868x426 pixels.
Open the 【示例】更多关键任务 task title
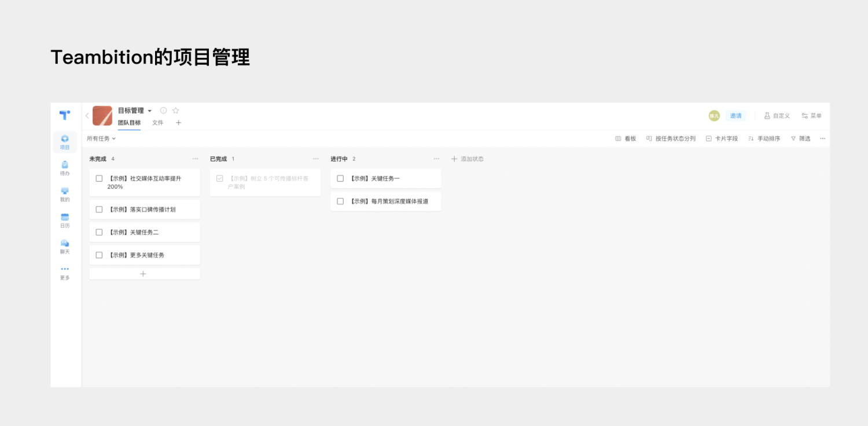pos(135,255)
